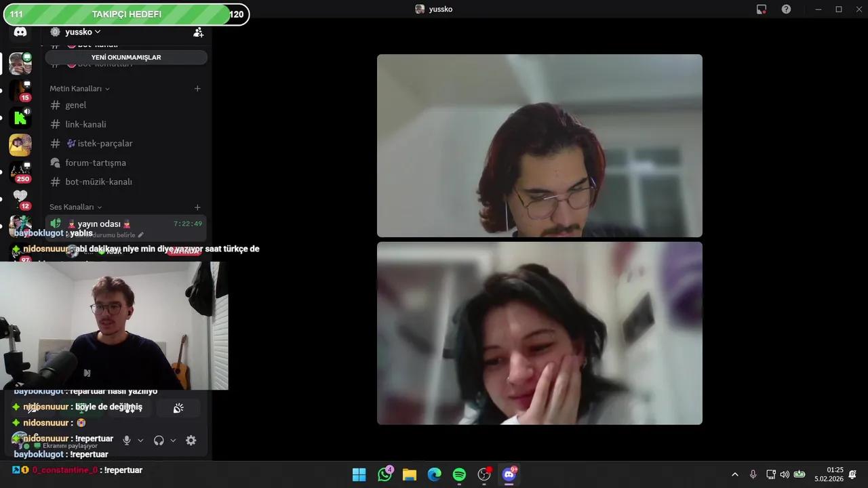This screenshot has width=868, height=488.
Task: Toggle the screen share button
Action: 81,408
